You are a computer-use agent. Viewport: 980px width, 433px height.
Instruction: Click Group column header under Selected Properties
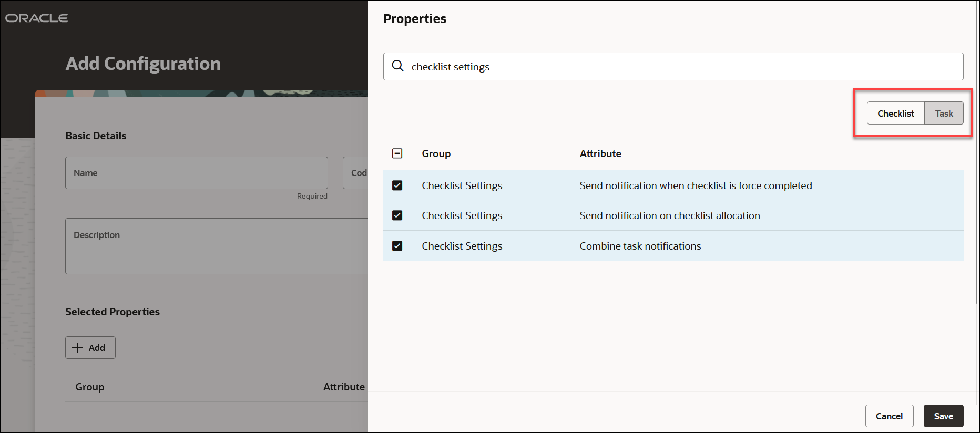90,387
